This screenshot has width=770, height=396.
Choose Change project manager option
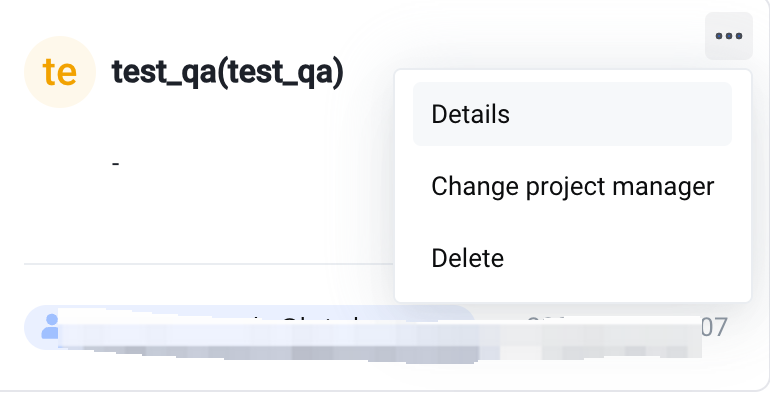tap(572, 186)
